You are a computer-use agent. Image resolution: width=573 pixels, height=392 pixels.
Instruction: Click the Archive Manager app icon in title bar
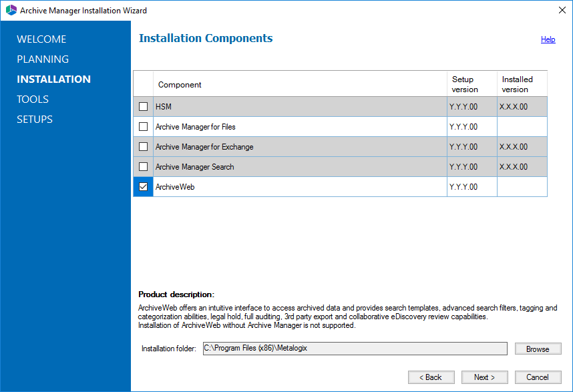click(11, 11)
